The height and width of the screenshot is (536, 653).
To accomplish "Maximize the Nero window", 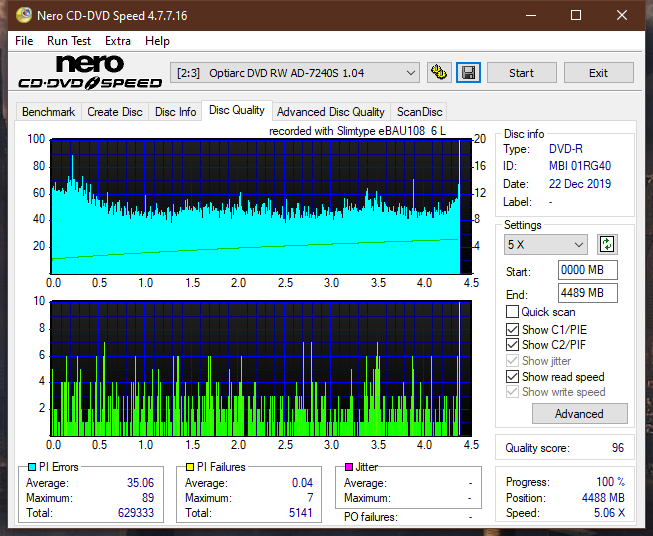I will coord(576,15).
